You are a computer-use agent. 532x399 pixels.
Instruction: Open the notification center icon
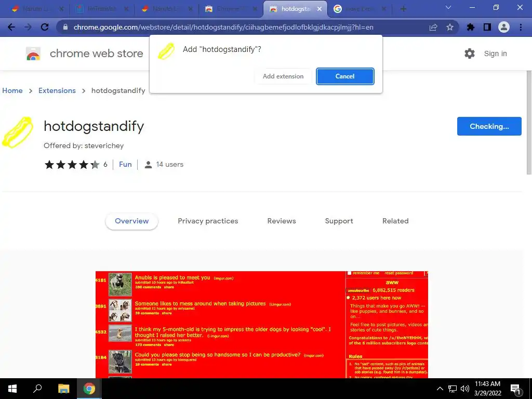[515, 389]
